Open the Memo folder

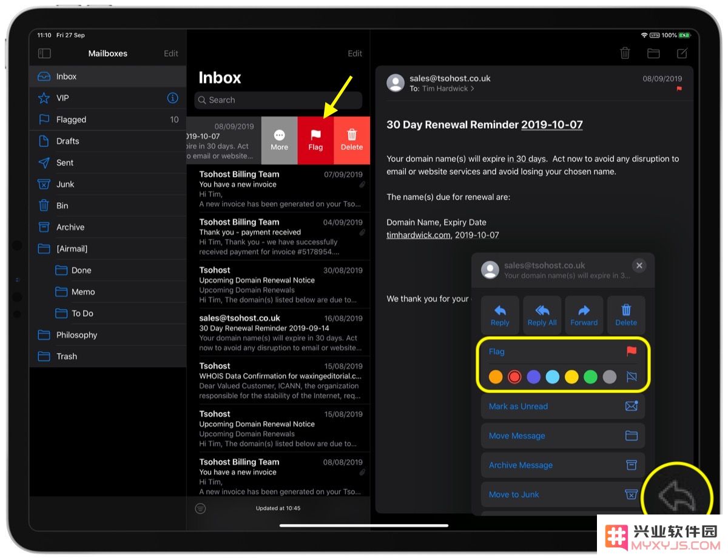(108, 292)
